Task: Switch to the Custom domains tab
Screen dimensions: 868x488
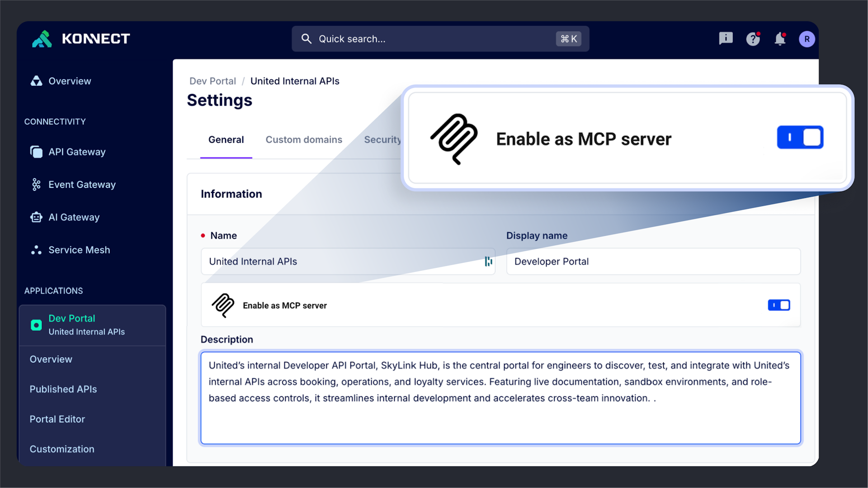Action: tap(304, 140)
